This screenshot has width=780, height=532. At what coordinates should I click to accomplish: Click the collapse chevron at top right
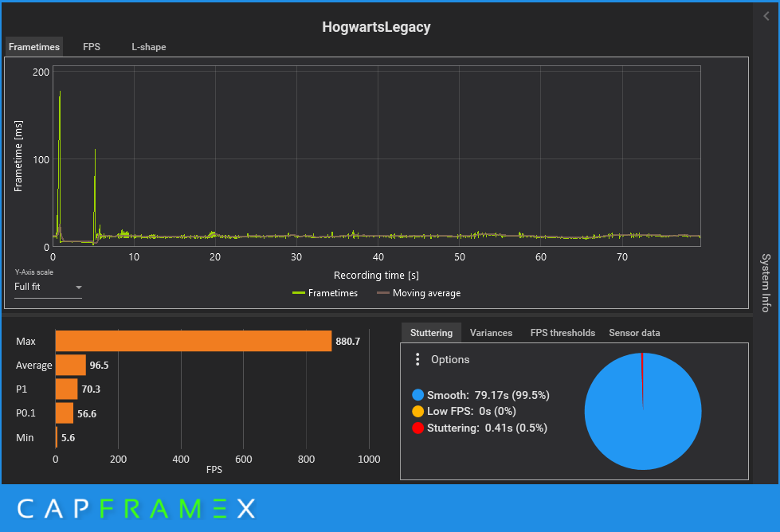[x=766, y=17]
